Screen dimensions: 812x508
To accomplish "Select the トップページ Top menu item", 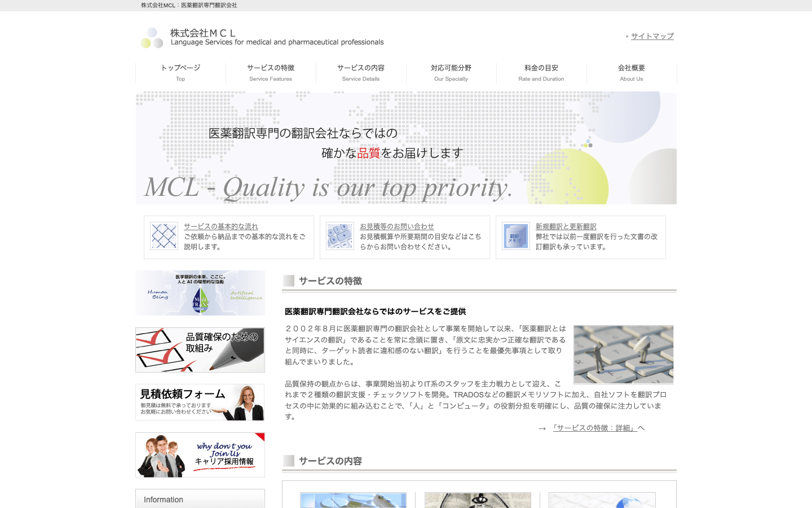I will [180, 73].
